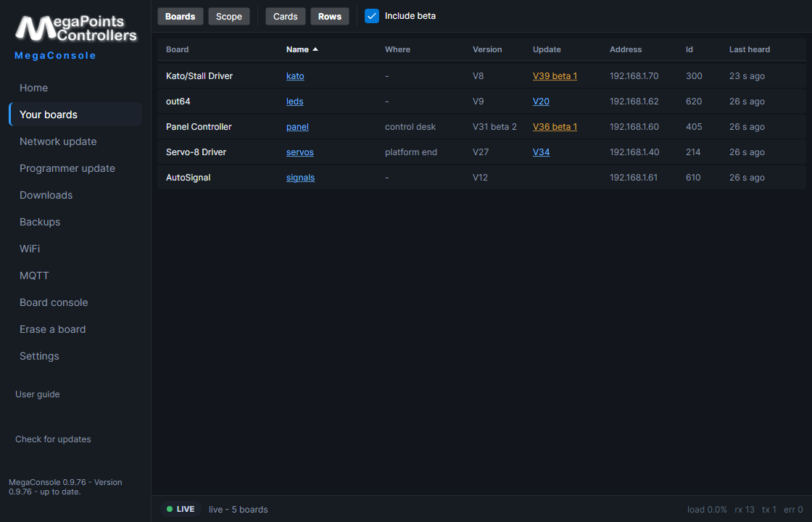812x522 pixels.
Task: Select the Cards layout
Action: coord(286,17)
